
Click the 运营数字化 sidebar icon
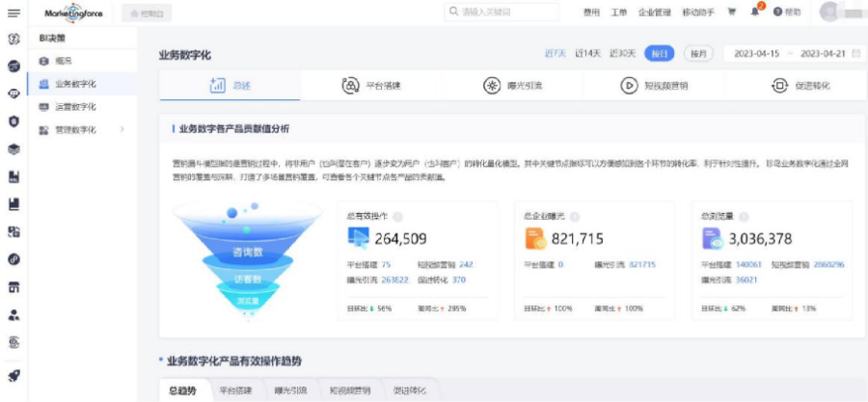[44, 107]
